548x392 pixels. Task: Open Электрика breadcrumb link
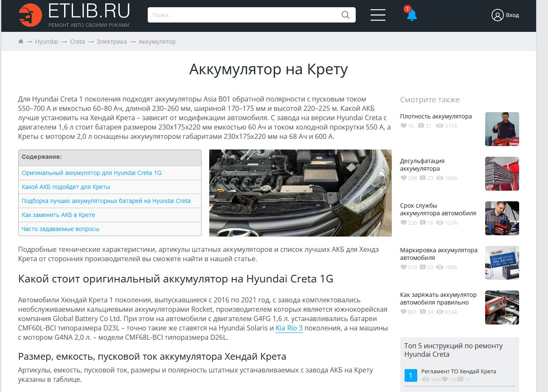[112, 42]
